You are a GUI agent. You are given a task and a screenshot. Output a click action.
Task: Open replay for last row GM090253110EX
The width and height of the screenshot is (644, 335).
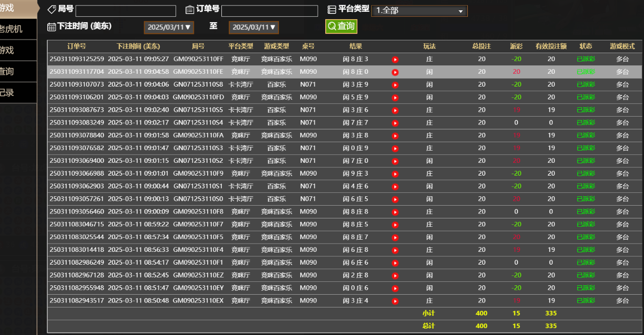tap(395, 301)
